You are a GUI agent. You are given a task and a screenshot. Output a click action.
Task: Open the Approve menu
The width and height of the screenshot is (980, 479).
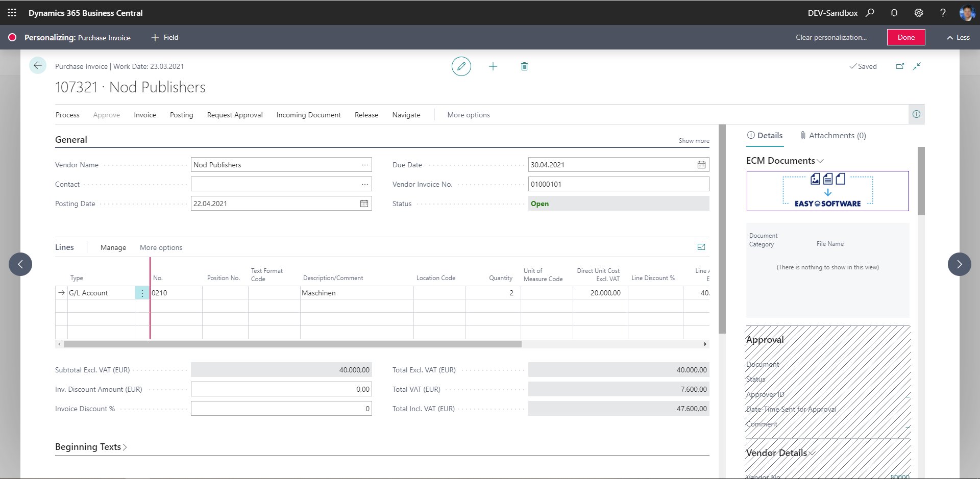click(x=107, y=115)
